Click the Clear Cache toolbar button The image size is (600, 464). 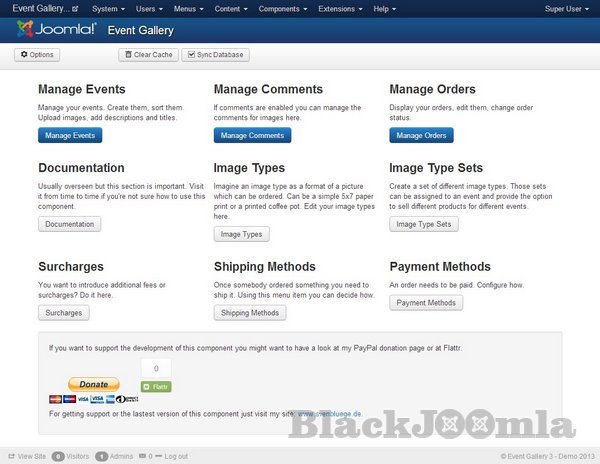pos(148,55)
